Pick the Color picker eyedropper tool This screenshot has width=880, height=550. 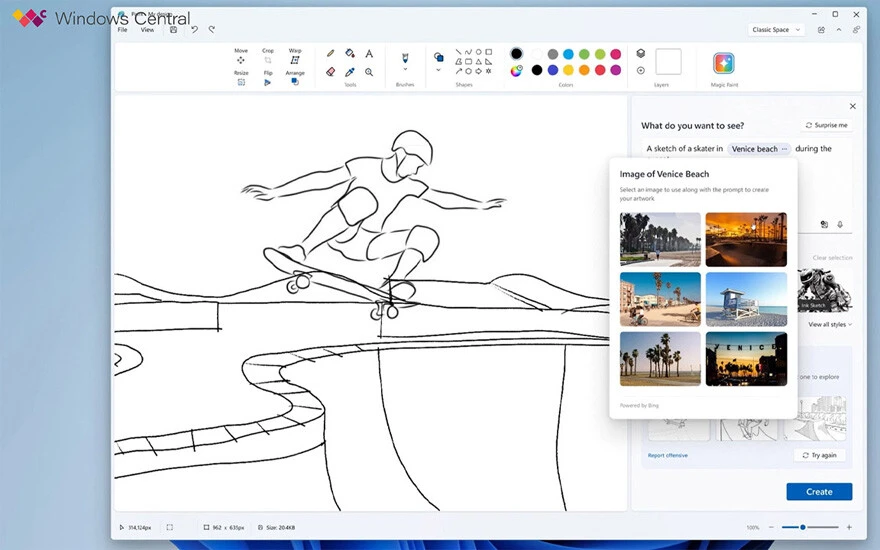click(x=350, y=72)
